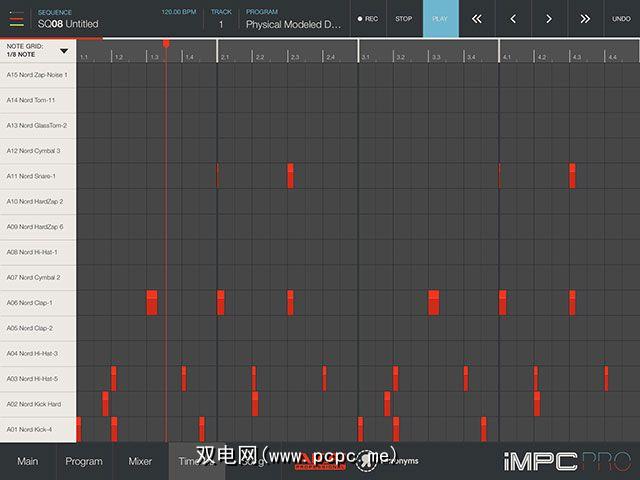640x480 pixels.
Task: Step forward with the single right arrow
Action: tap(548, 19)
